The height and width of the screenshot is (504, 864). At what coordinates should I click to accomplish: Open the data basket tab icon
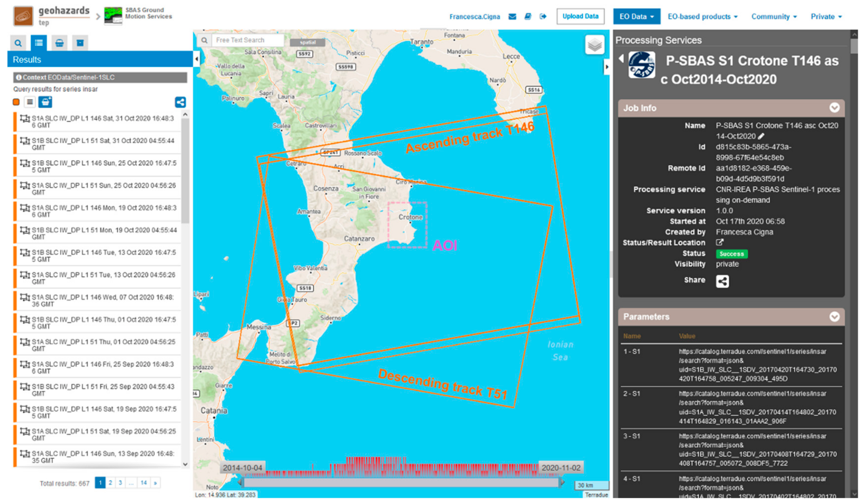tap(59, 43)
